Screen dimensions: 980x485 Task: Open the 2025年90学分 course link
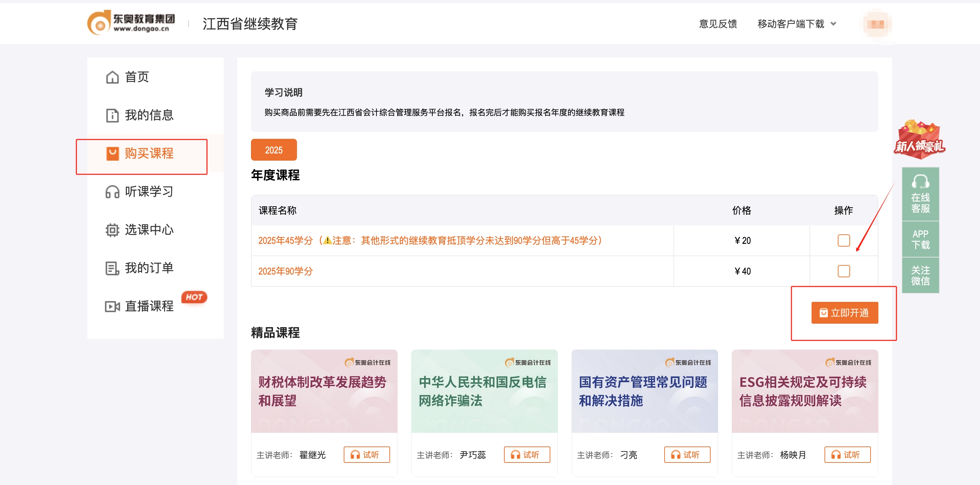tap(285, 271)
